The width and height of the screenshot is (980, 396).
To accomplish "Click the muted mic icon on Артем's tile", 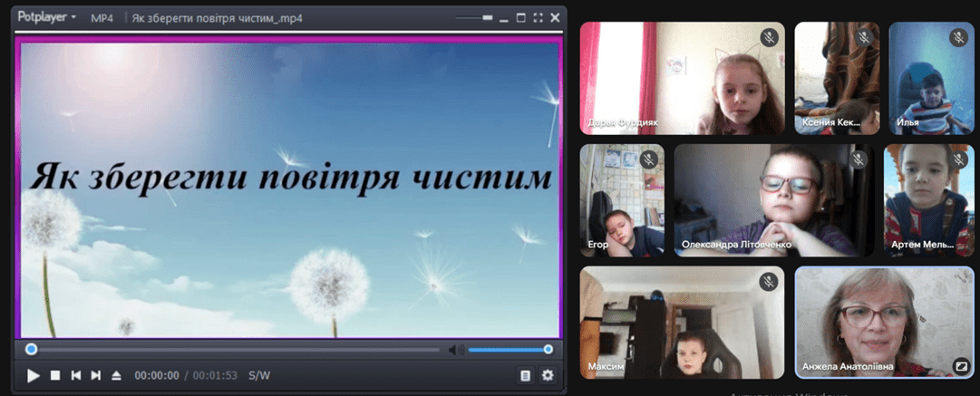I will (958, 159).
